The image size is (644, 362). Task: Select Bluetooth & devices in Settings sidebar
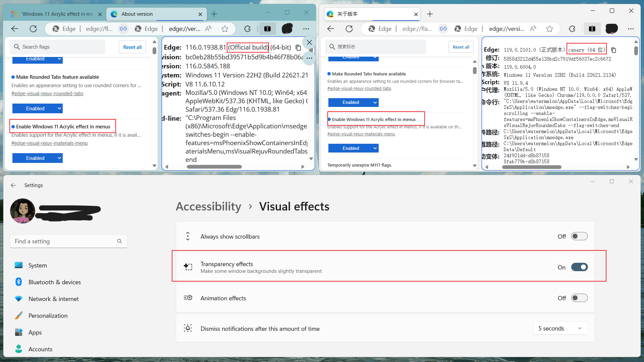pos(54,282)
